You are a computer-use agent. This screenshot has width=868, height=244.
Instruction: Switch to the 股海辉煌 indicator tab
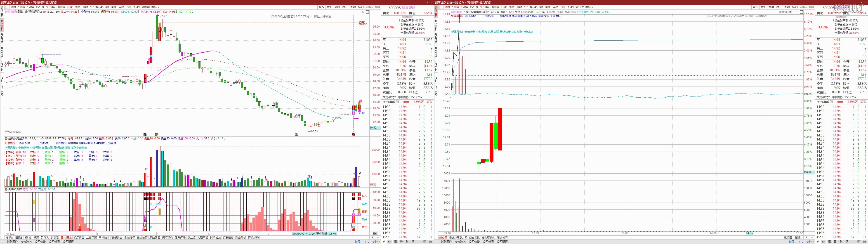click(x=180, y=238)
